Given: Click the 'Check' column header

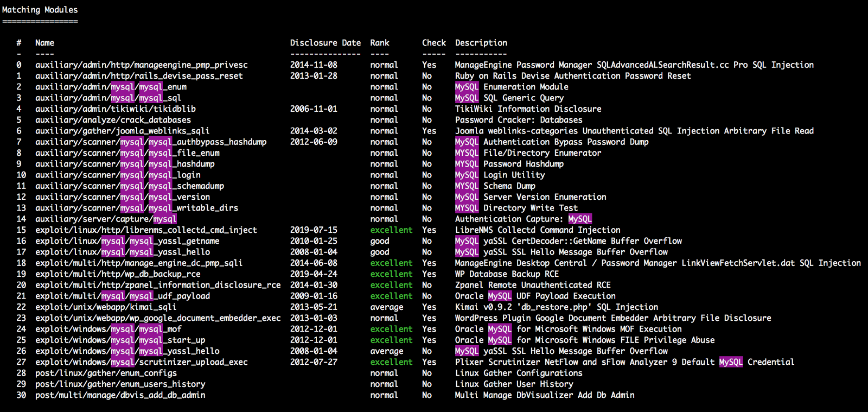Looking at the screenshot, I should coord(434,43).
